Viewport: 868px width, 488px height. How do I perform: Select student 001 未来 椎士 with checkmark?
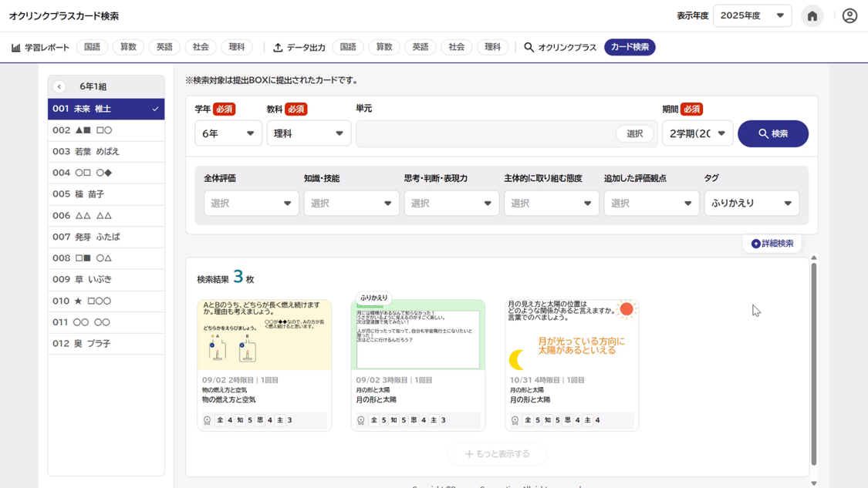[106, 109]
